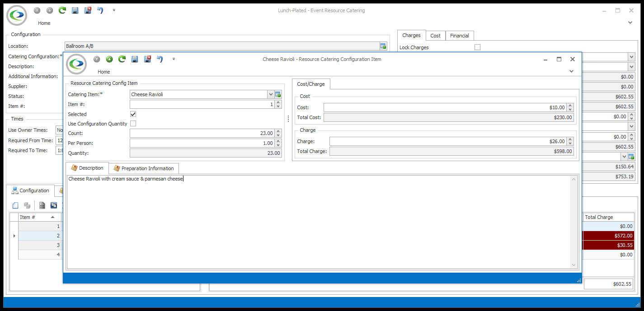Click save-and-close icon in Cheese Ravioli window
Image resolution: width=644 pixels, height=311 pixels.
147,59
